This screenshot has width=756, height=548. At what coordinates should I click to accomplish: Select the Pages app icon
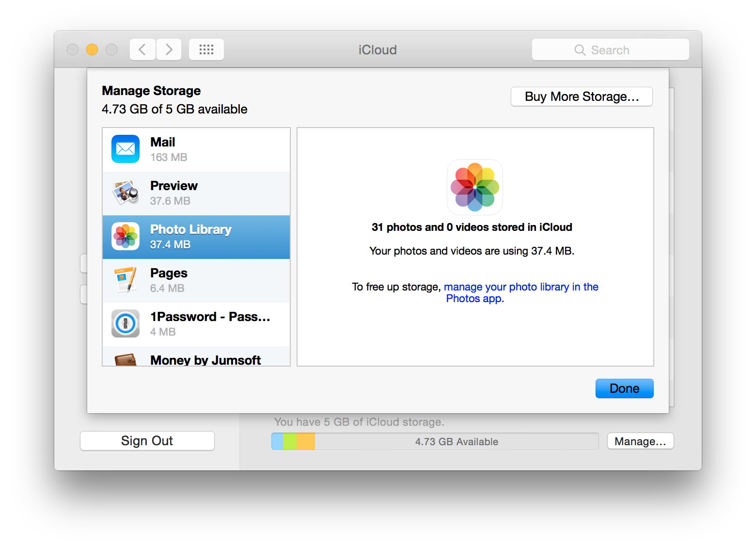[125, 280]
